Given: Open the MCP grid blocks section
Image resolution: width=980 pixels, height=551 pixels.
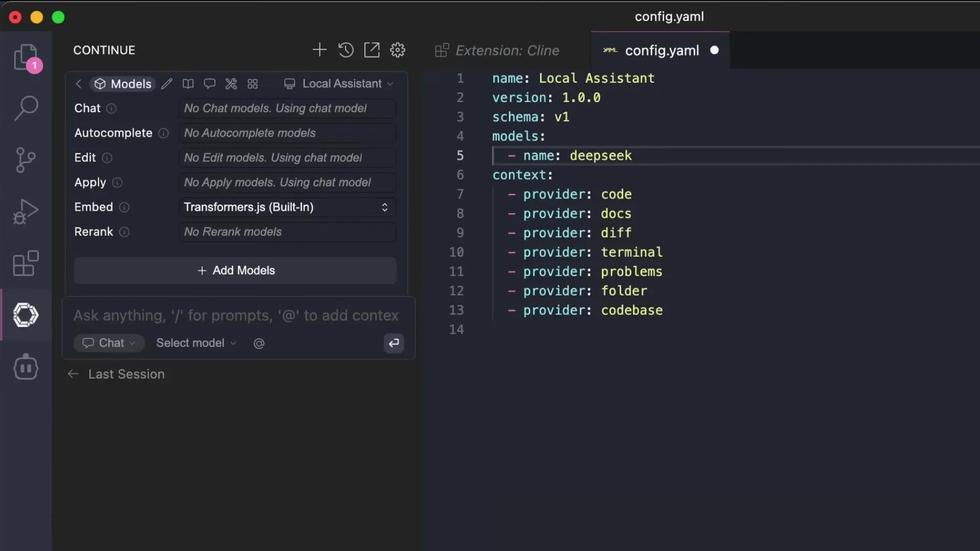Looking at the screenshot, I should [x=253, y=84].
